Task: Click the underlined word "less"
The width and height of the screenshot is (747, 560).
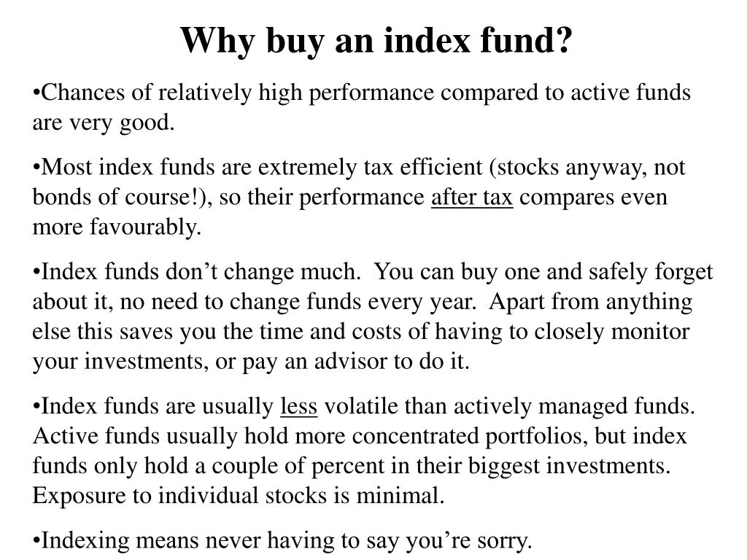Action: click(298, 407)
